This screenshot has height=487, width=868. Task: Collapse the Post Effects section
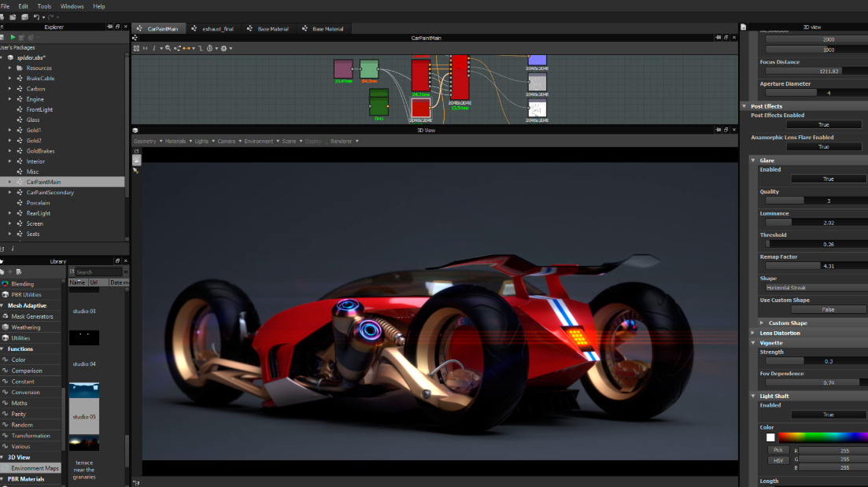[x=744, y=106]
